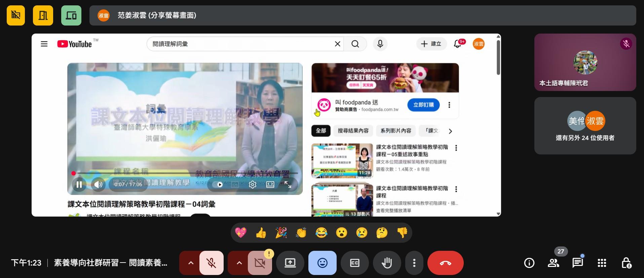Show the participants list
Image resolution: width=644 pixels, height=278 pixels.
pos(553,263)
